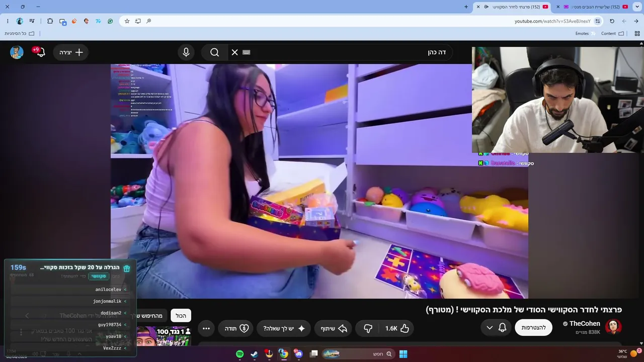Clear the YouTube search box text
This screenshot has width=644, height=362.
click(x=234, y=52)
